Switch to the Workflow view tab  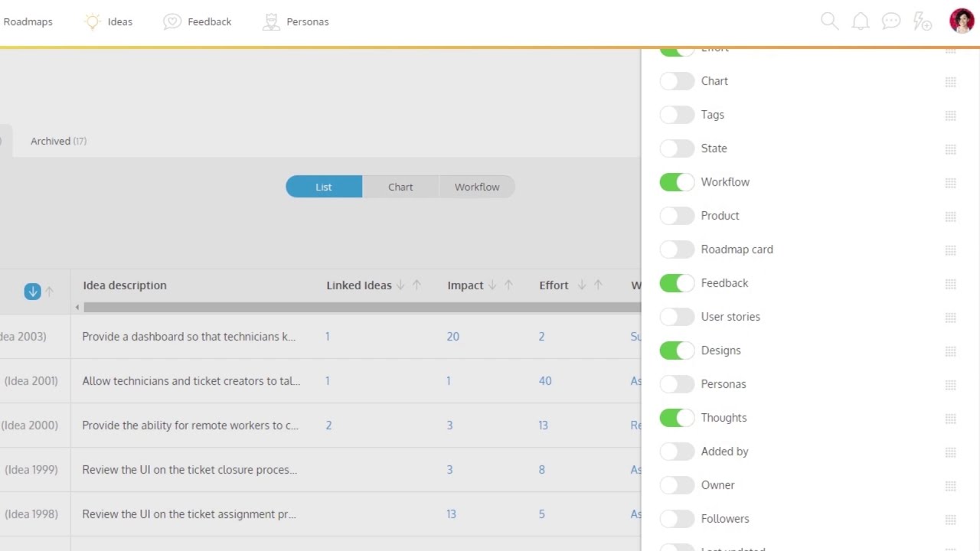[x=477, y=187]
